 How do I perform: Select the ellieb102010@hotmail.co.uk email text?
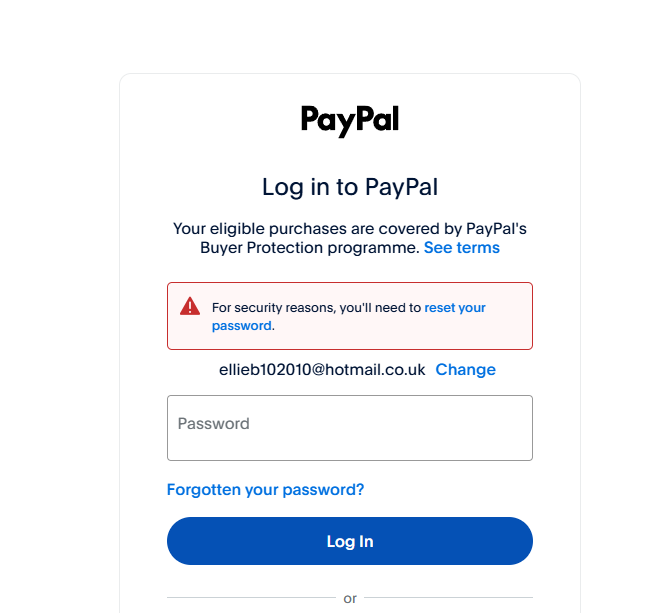323,370
